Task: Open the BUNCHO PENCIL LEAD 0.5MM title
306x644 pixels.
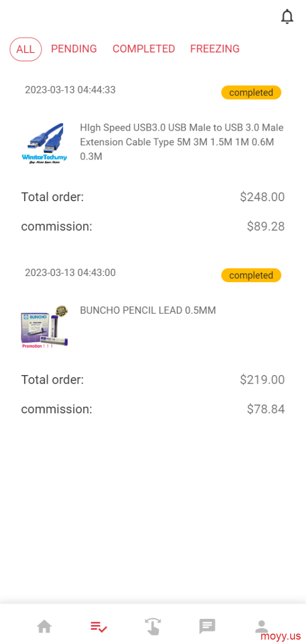Action: tap(148, 311)
